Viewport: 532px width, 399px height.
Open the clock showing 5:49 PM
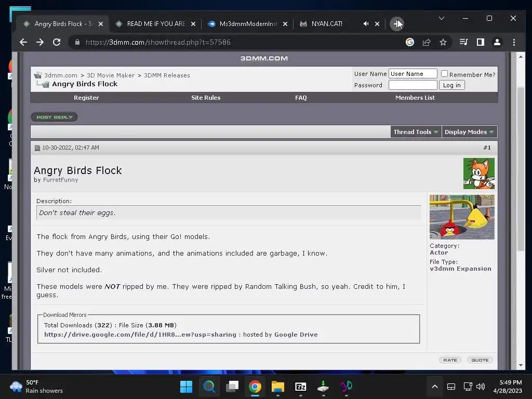[508, 387]
